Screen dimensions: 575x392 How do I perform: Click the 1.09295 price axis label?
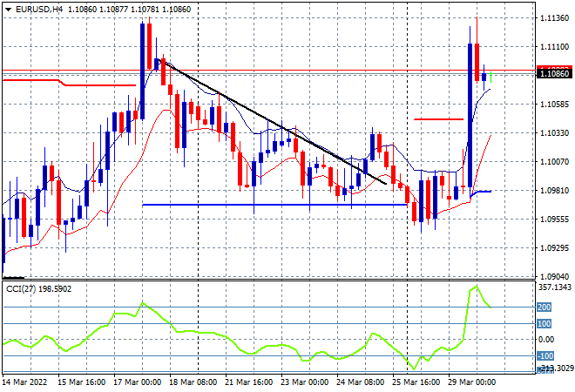(555, 248)
